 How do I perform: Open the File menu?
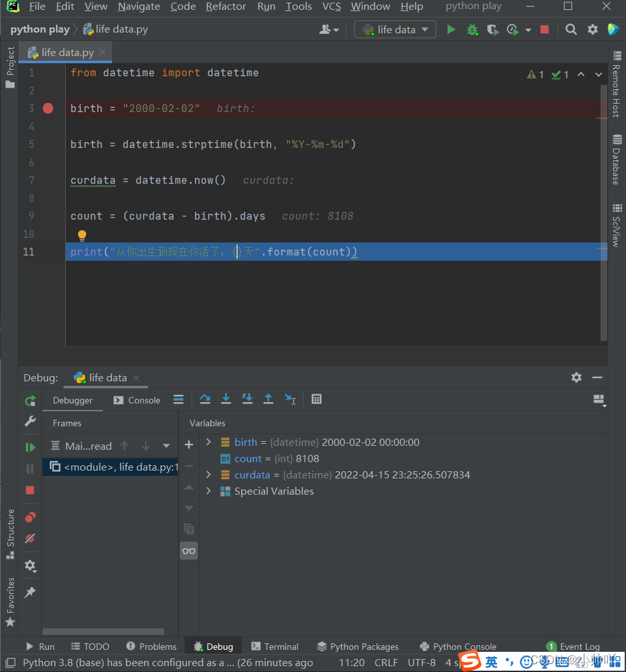tap(37, 7)
